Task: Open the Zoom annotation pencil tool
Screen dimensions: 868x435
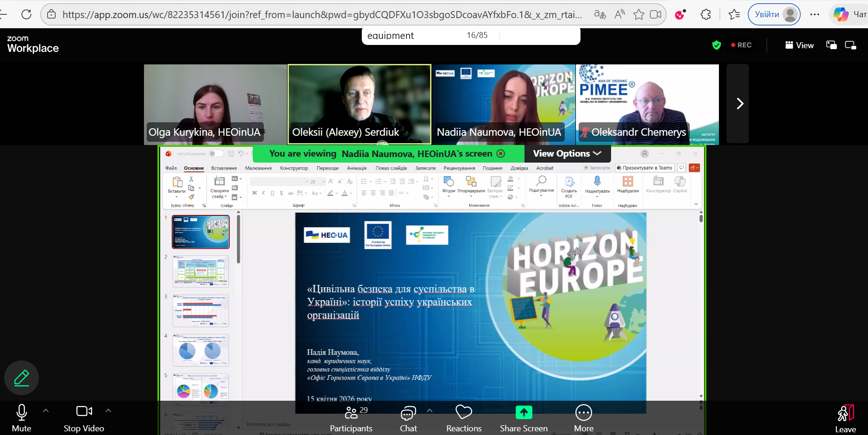Action: [21, 378]
